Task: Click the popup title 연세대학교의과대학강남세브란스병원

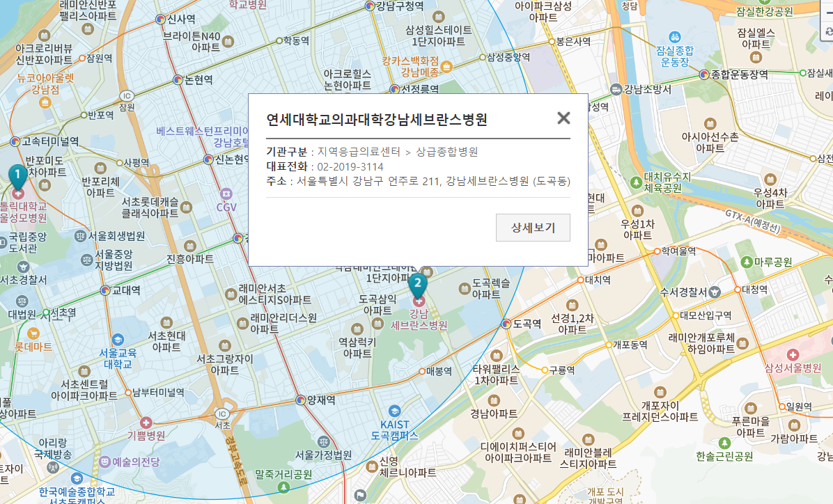Action: pos(377,120)
